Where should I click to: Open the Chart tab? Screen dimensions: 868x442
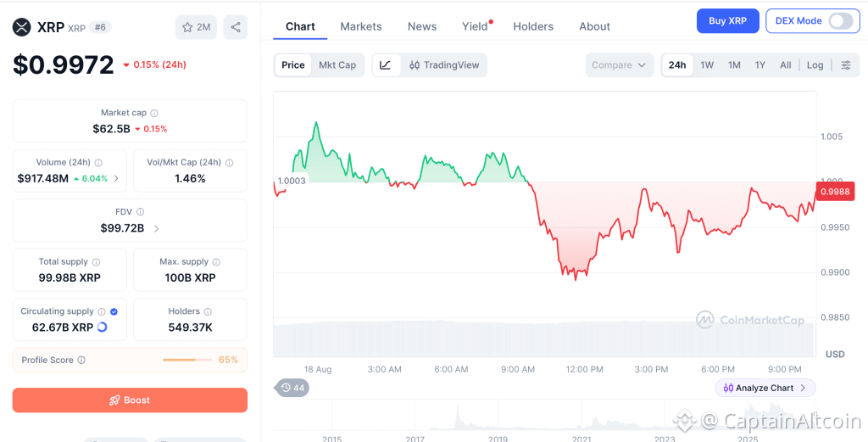[x=300, y=26]
